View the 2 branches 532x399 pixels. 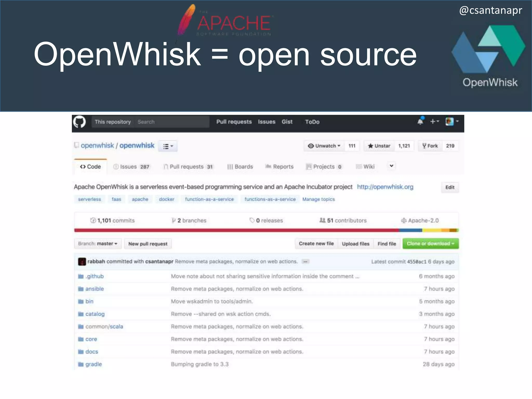click(x=189, y=221)
